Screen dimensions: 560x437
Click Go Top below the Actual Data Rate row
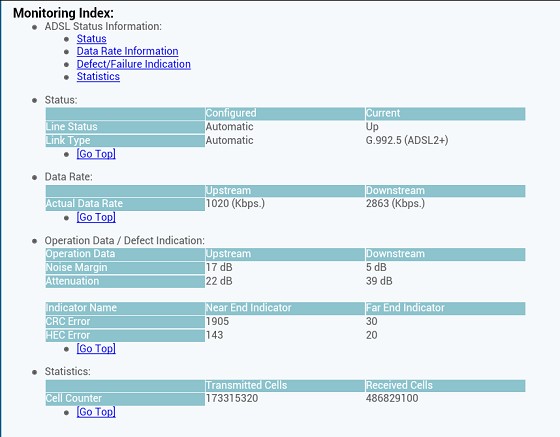click(x=96, y=217)
